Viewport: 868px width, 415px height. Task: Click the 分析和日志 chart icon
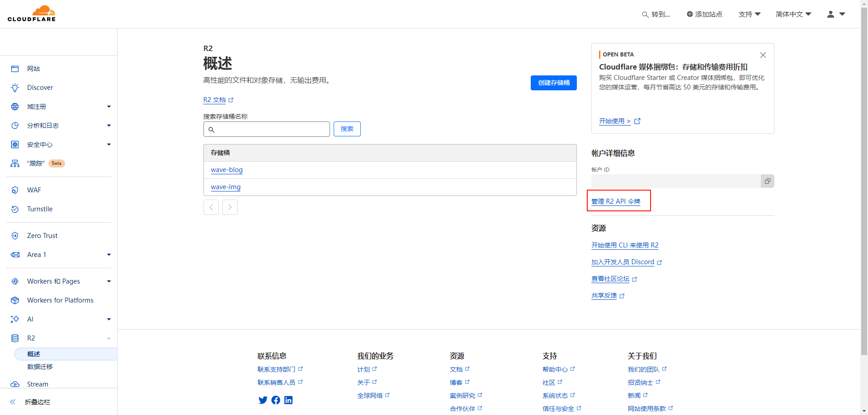(15, 126)
